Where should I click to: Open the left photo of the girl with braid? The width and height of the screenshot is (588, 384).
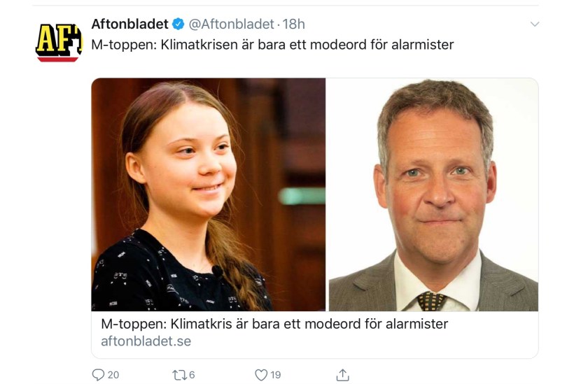(209, 194)
